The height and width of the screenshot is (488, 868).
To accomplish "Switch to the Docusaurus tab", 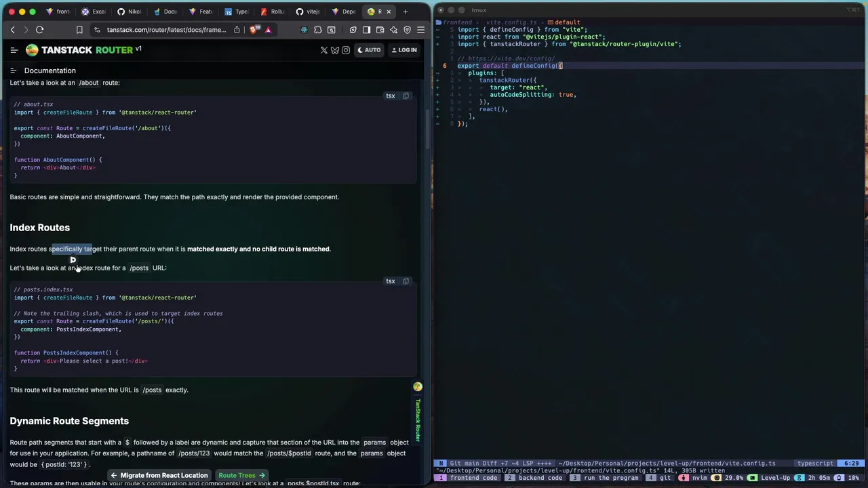I will pyautogui.click(x=165, y=12).
